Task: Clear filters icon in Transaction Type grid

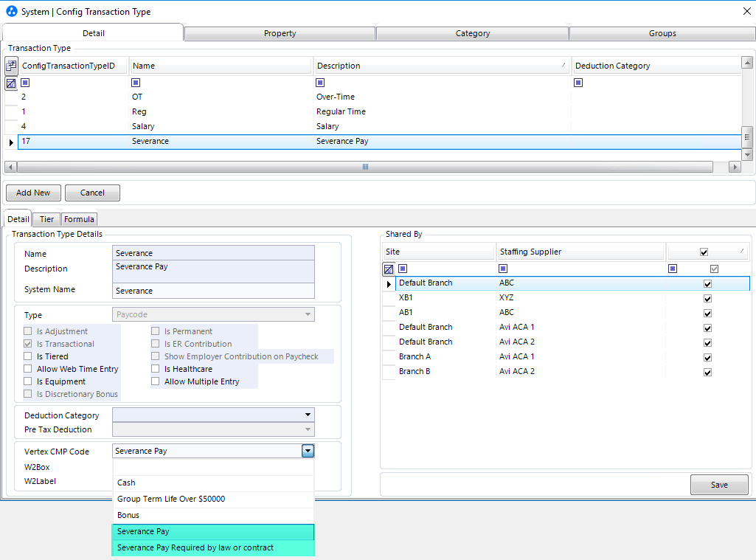Action: [x=11, y=83]
